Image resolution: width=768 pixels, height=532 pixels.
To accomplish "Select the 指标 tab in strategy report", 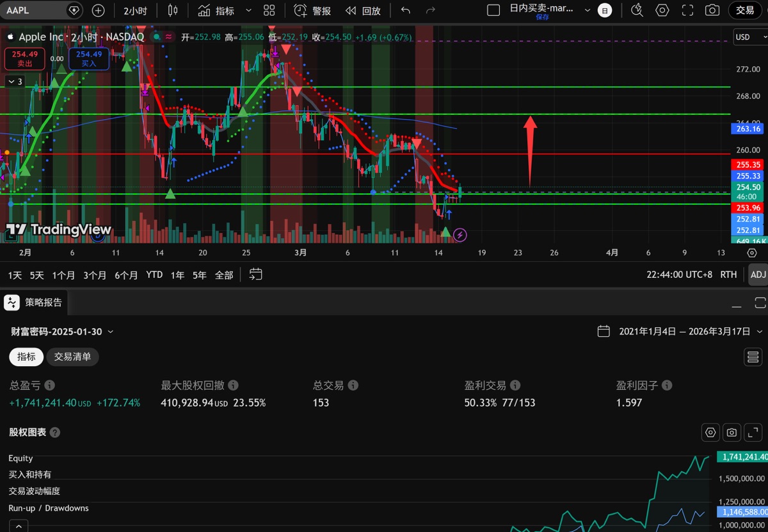I will coord(26,357).
